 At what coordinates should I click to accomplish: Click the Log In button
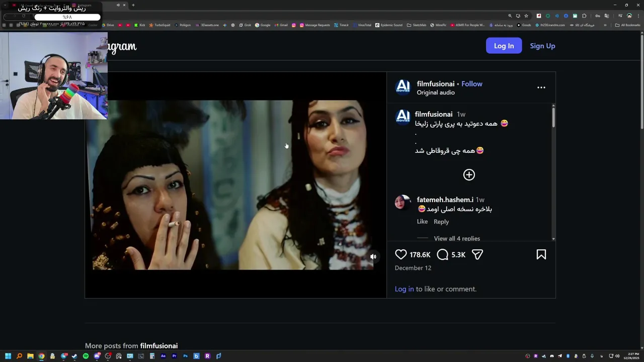pos(504,46)
